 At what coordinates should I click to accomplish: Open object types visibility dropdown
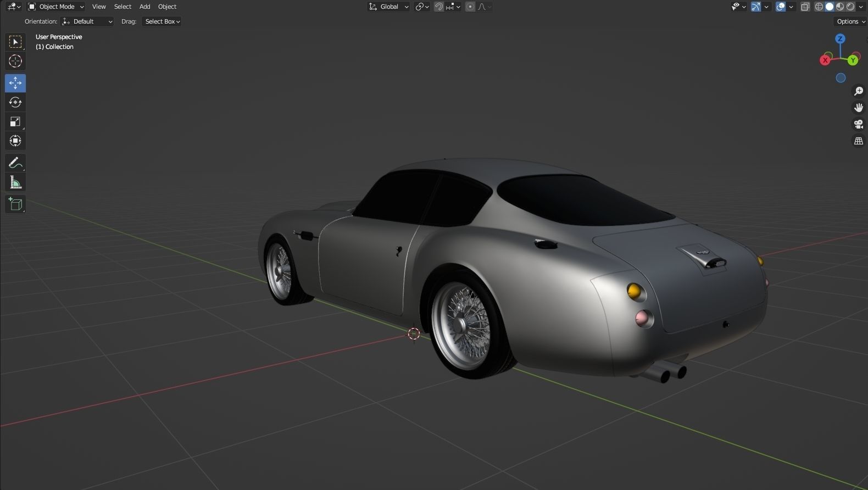point(739,7)
